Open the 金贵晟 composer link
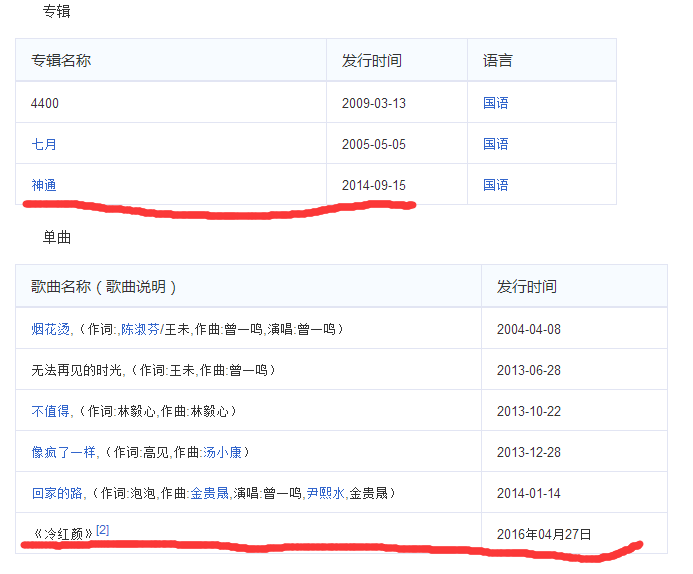Image resolution: width=693 pixels, height=574 pixels. click(209, 493)
